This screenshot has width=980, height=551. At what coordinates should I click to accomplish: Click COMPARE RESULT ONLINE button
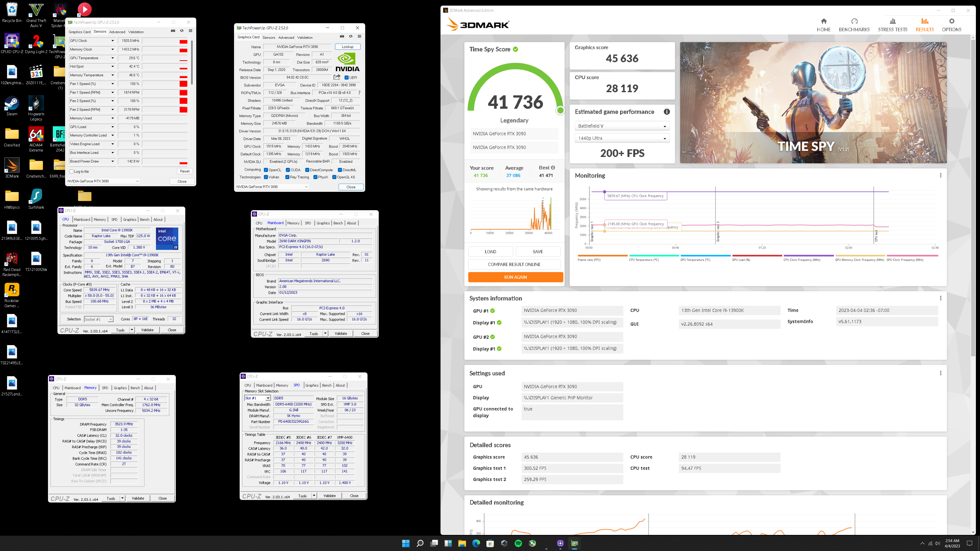tap(514, 264)
